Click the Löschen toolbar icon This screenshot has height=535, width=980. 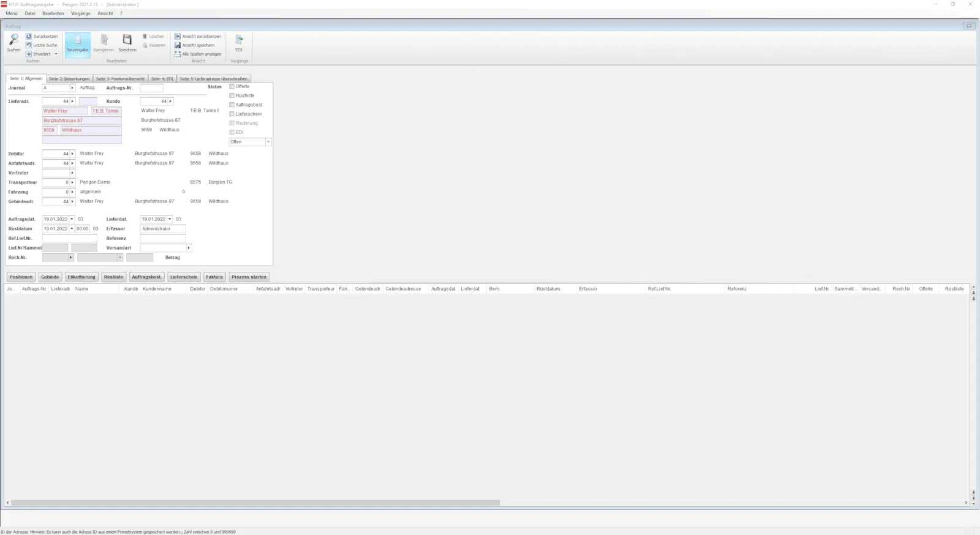point(145,36)
